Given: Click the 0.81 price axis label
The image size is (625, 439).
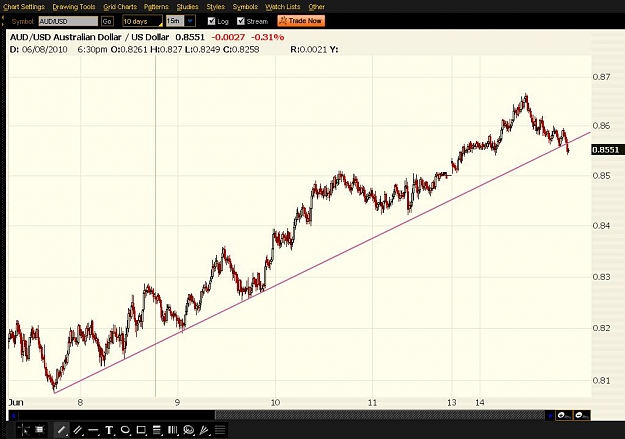Looking at the screenshot, I should coord(601,381).
